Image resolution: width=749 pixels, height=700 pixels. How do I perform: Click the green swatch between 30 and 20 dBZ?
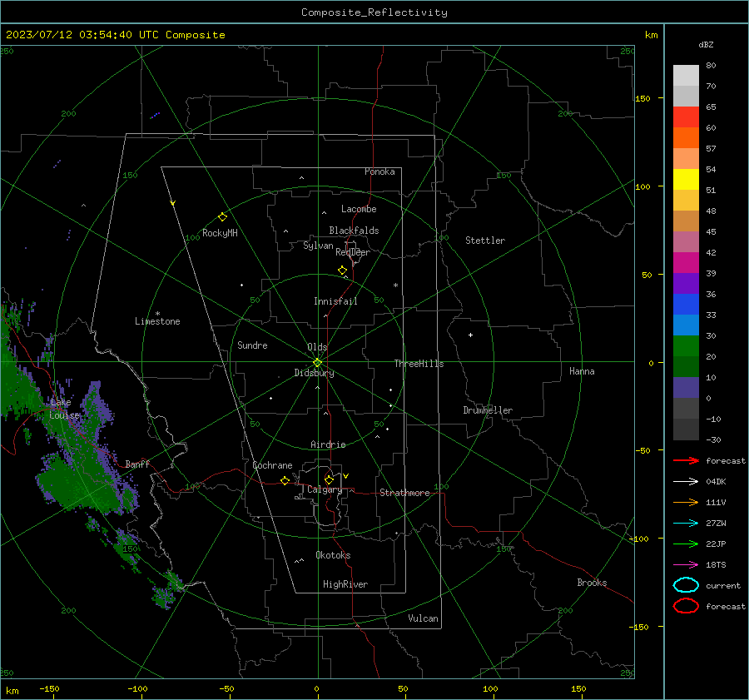[x=686, y=346]
